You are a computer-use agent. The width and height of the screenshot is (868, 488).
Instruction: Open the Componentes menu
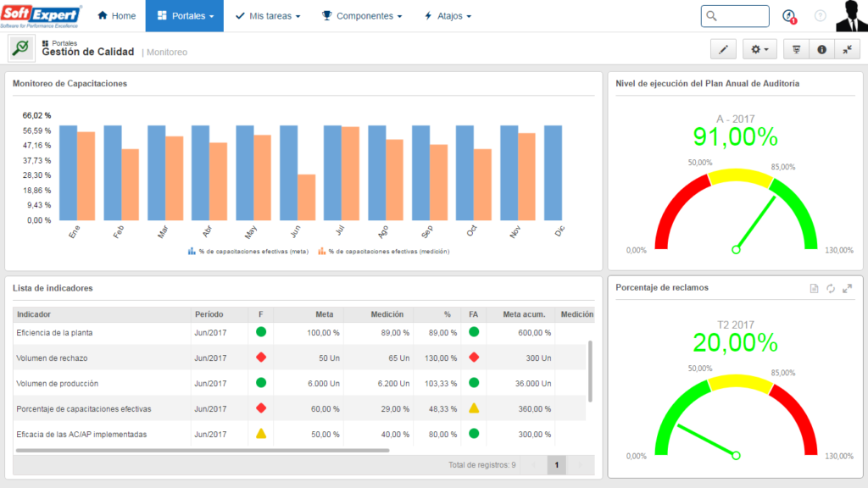(362, 15)
